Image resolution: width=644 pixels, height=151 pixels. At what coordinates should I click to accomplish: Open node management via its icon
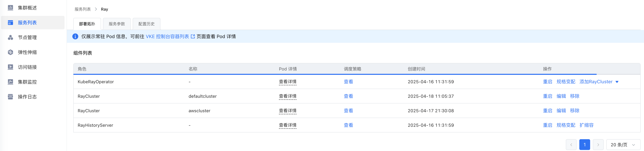tap(10, 37)
